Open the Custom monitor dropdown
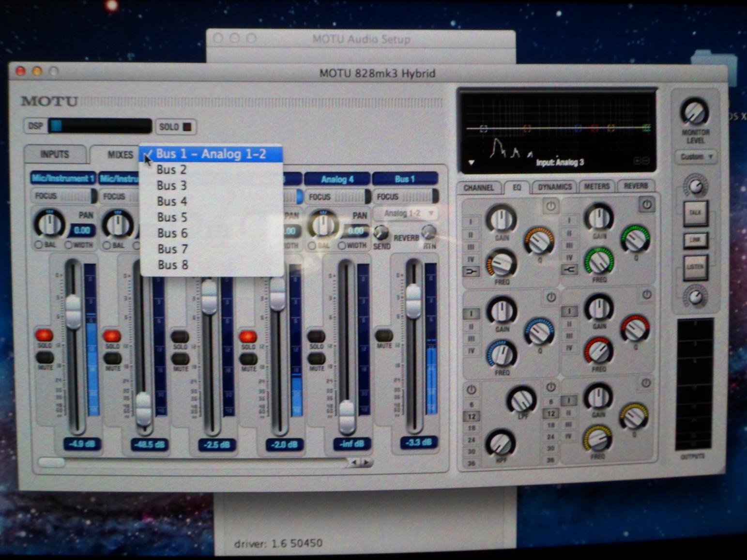The width and height of the screenshot is (747, 560). 696,157
